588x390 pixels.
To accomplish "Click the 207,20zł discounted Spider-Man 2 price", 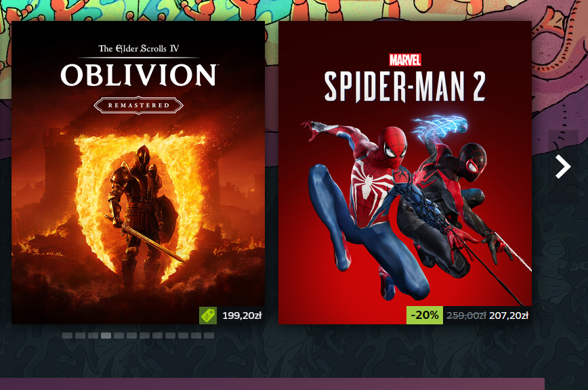I will [509, 316].
